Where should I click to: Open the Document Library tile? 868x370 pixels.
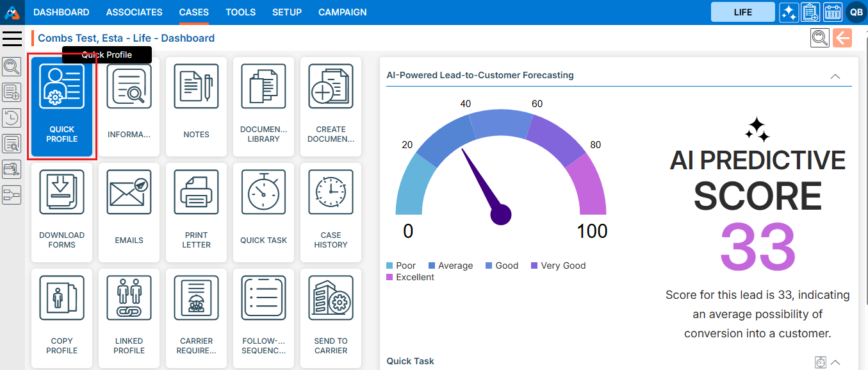tap(263, 106)
